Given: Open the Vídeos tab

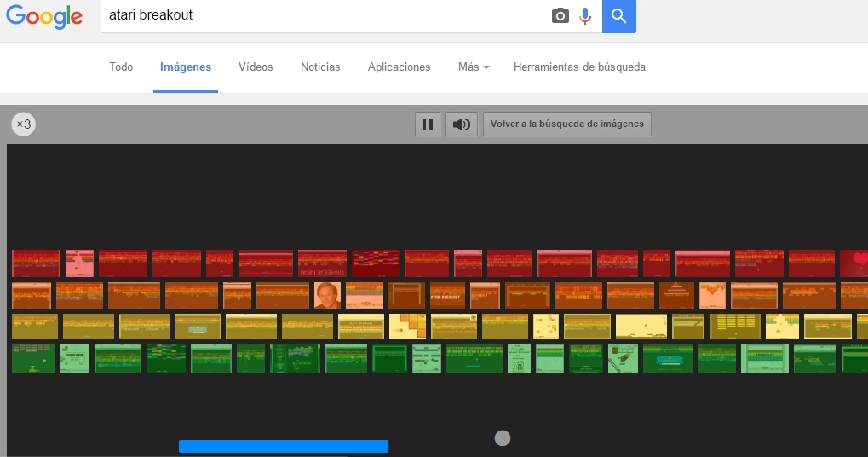Looking at the screenshot, I should [256, 67].
